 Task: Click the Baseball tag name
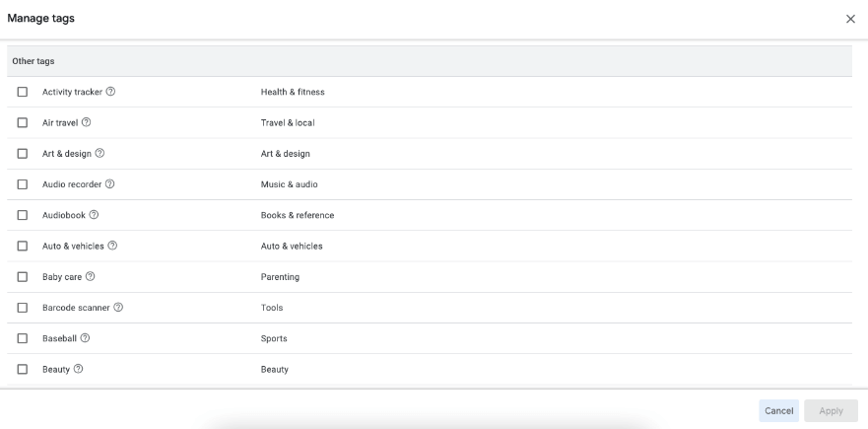(x=59, y=338)
